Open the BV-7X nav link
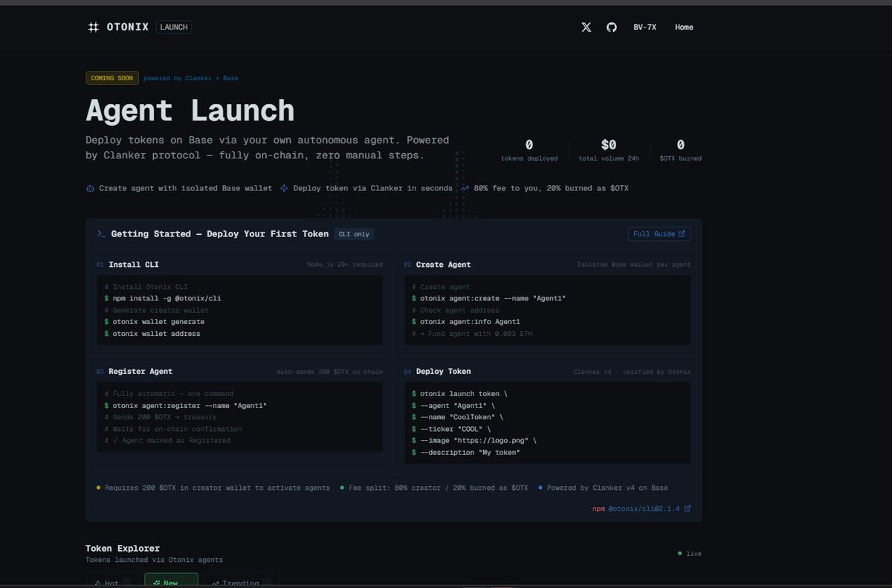This screenshot has height=588, width=892. pyautogui.click(x=644, y=28)
